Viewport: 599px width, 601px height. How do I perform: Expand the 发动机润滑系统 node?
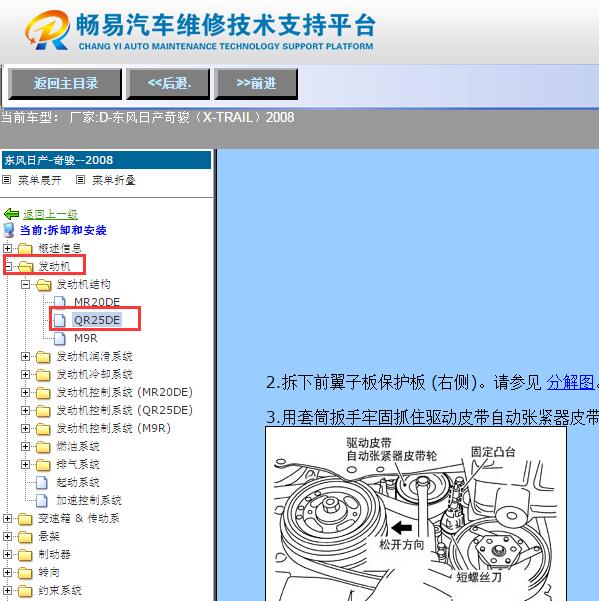click(25, 356)
